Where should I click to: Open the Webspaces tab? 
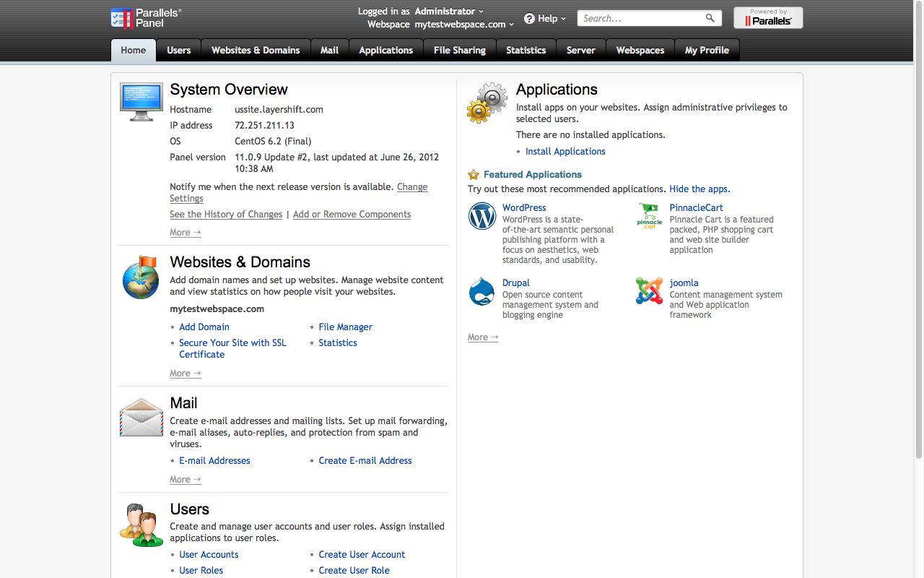pyautogui.click(x=640, y=51)
